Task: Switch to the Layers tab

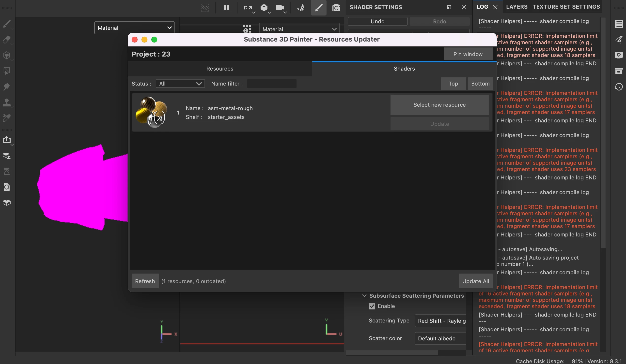Action: pos(516,7)
